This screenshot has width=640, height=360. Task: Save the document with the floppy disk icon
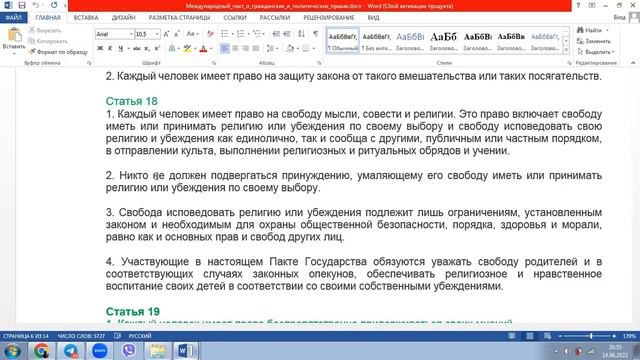pos(22,5)
